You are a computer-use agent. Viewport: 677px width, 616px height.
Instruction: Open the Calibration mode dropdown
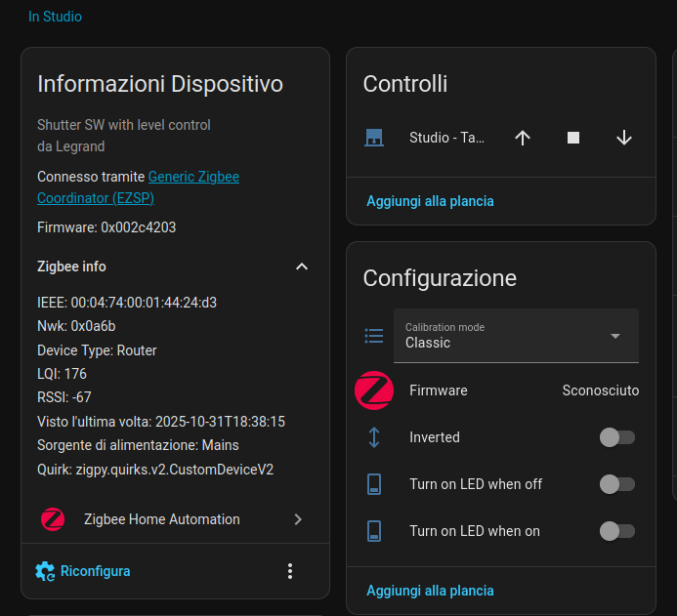point(516,336)
